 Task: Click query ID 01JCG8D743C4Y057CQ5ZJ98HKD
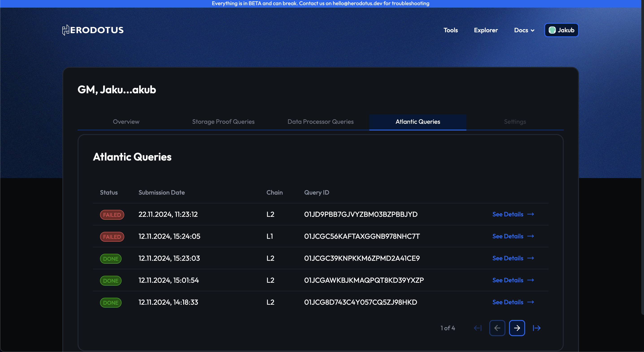point(361,302)
